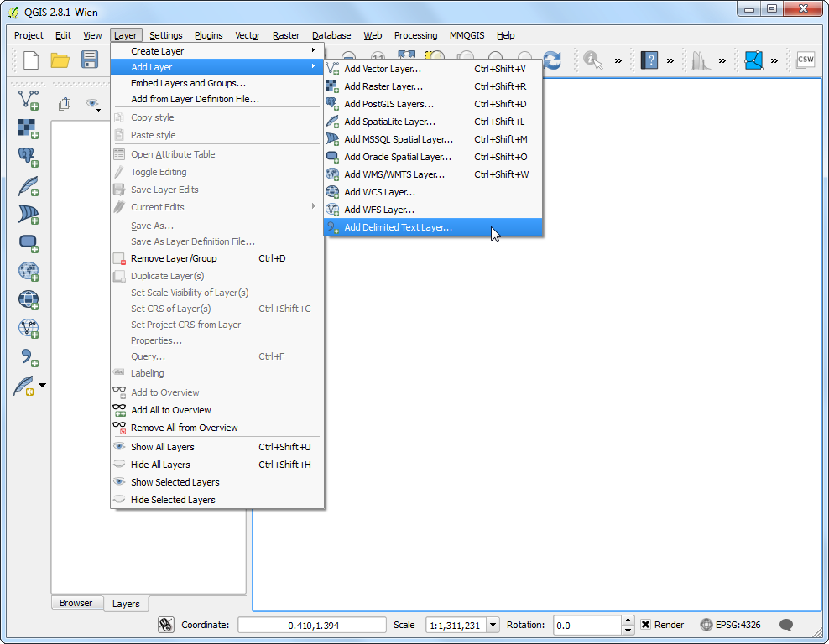
Task: Click the Add Delimited Text Layer comma sidebar icon
Action: click(29, 358)
